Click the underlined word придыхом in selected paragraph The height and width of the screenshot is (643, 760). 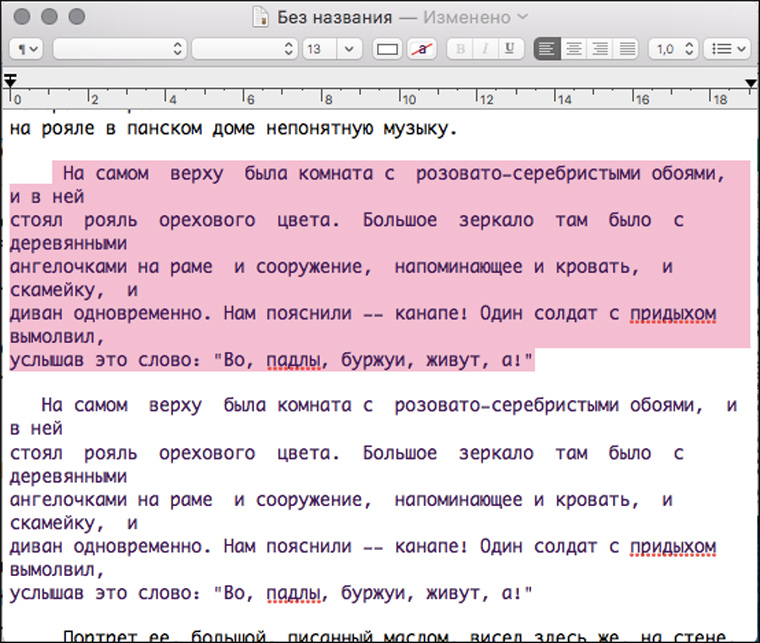coord(673,314)
